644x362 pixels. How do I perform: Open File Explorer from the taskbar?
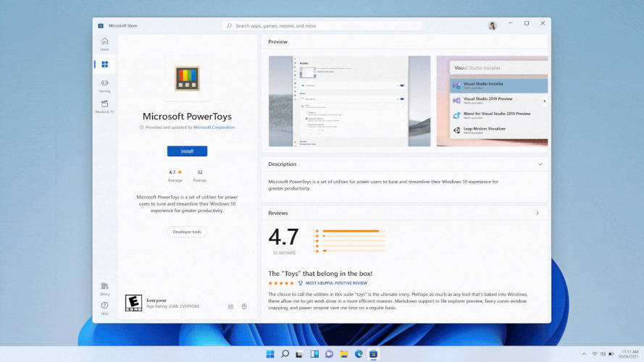pyautogui.click(x=344, y=354)
